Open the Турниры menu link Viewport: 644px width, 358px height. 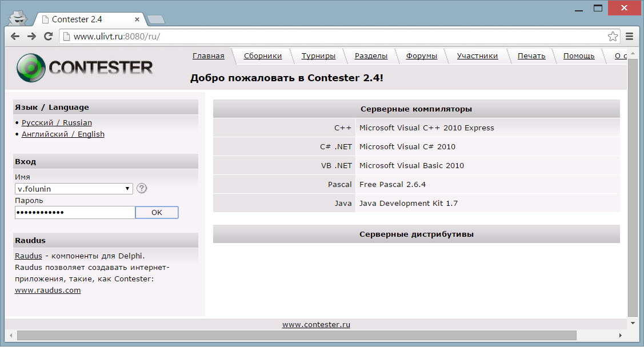point(318,56)
